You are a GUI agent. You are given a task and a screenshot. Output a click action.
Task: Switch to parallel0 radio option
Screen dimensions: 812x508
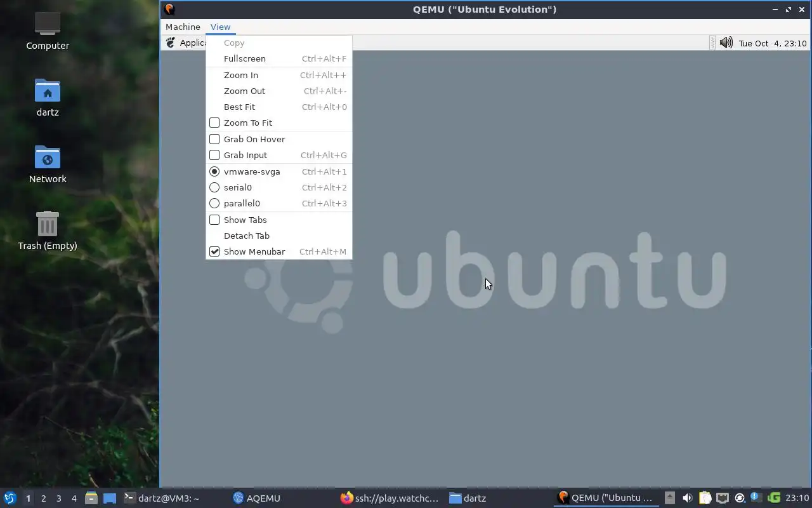click(214, 203)
